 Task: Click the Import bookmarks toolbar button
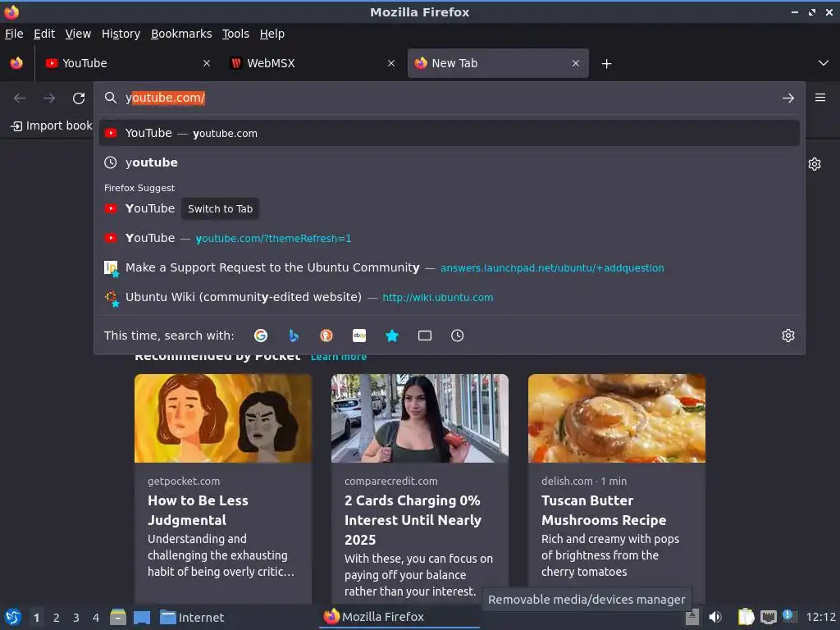(52, 126)
